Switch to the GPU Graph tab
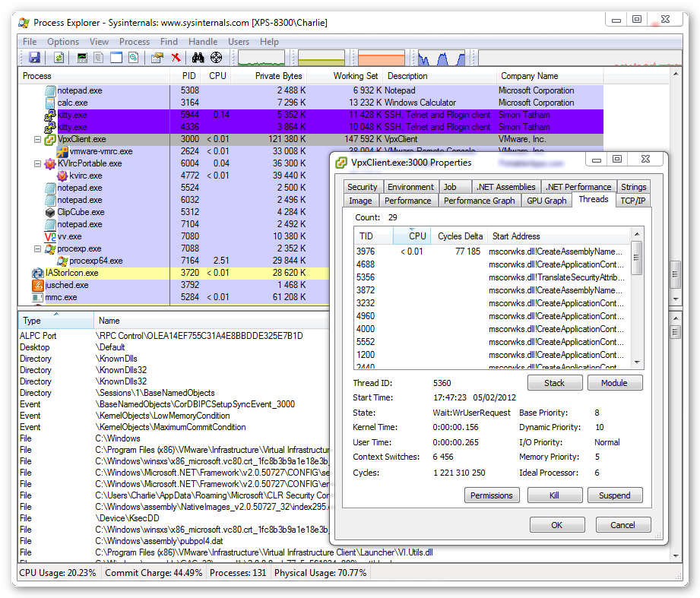This screenshot has width=700, height=598. tap(546, 201)
